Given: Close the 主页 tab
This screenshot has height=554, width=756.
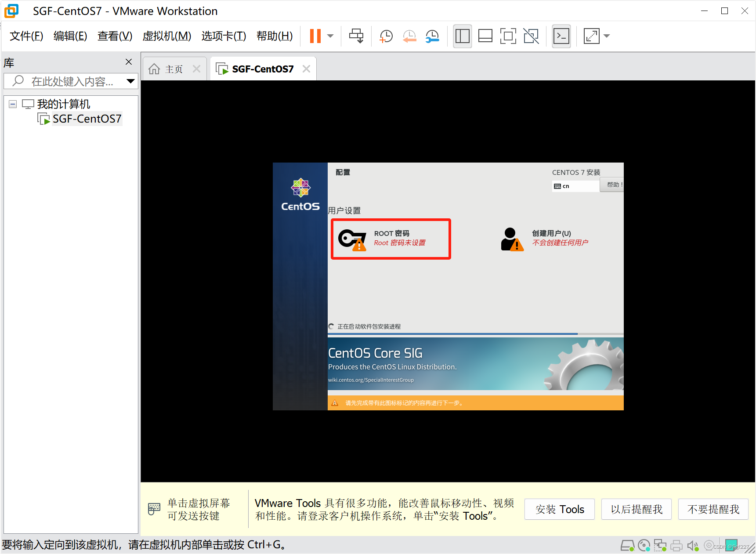Looking at the screenshot, I should (x=196, y=69).
